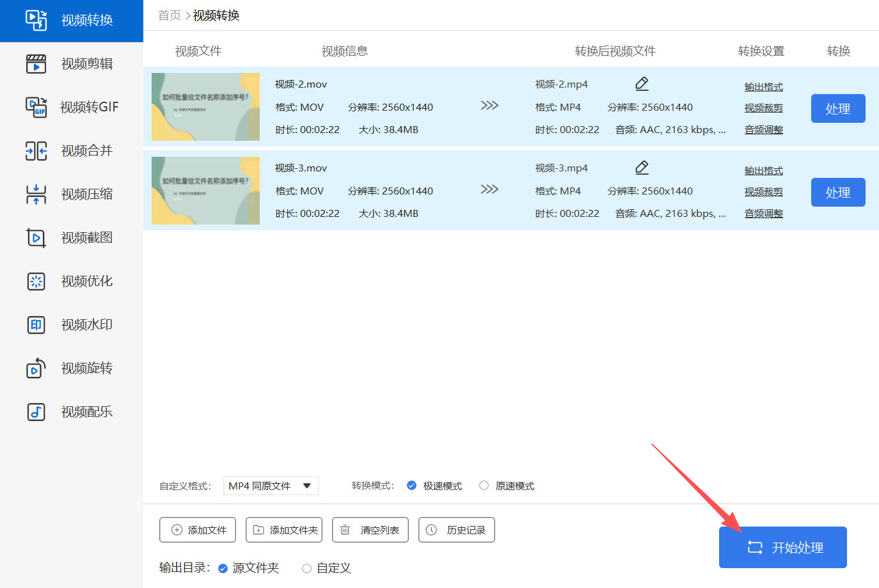Click the arrows icon in 视频-3.mov row
Image resolution: width=879 pixels, height=588 pixels.
point(489,189)
